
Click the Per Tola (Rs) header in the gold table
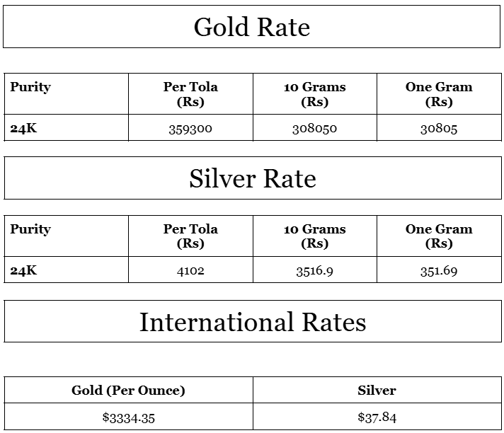tap(190, 94)
